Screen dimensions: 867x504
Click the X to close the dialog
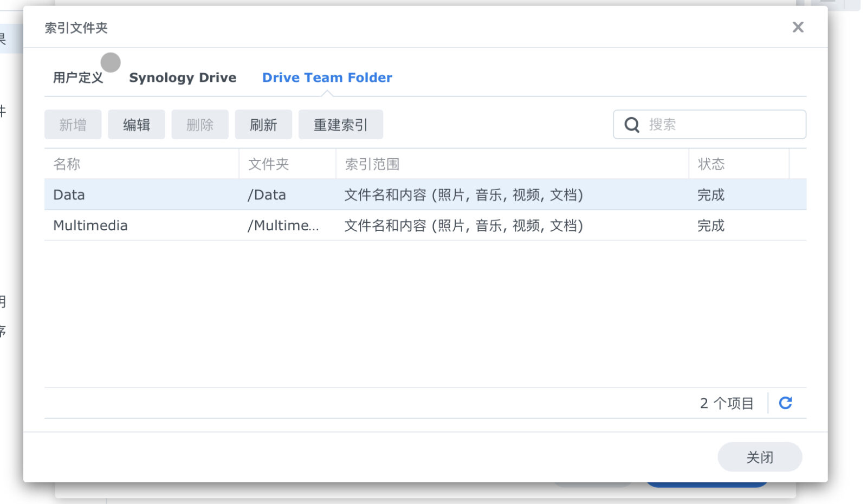point(798,27)
